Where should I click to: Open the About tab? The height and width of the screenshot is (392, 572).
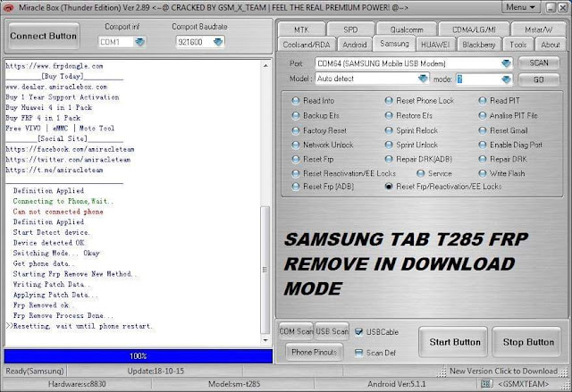[551, 45]
